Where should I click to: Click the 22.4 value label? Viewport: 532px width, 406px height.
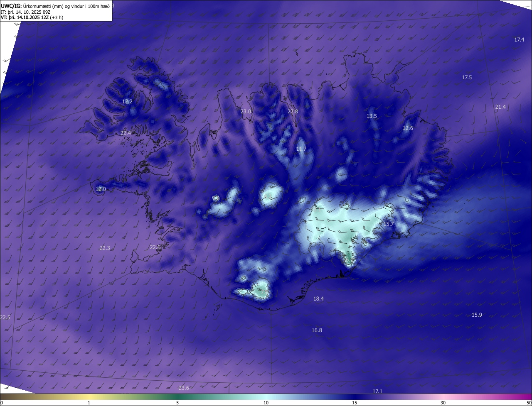126,133
